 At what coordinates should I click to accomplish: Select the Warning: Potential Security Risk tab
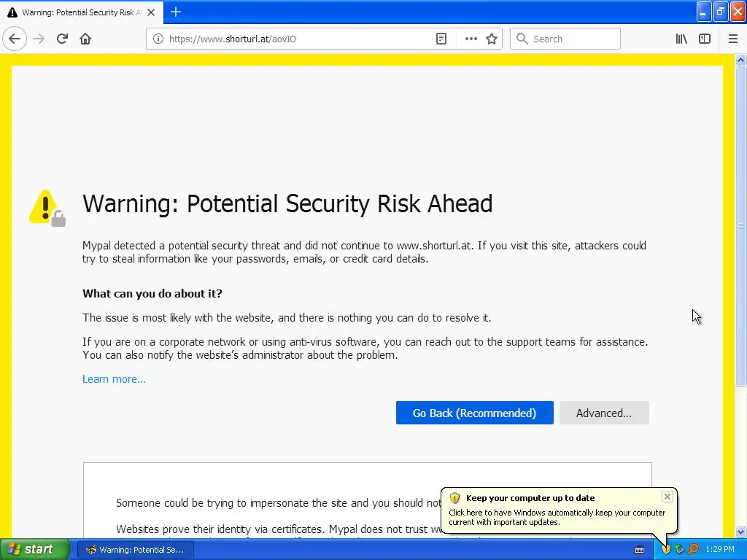click(x=82, y=12)
